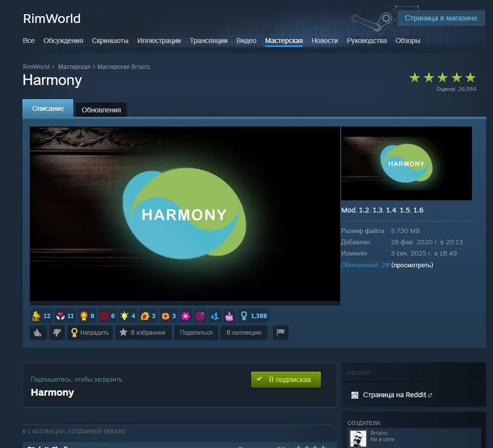Click the yellow award with count 3

(x=148, y=316)
